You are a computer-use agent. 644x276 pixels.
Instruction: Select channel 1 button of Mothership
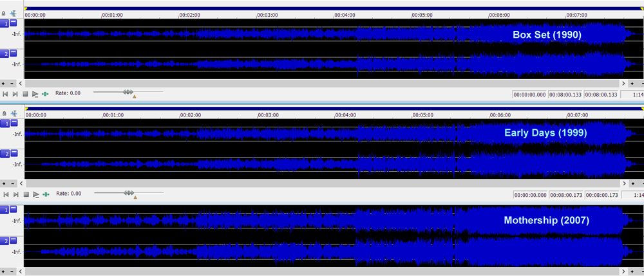tap(5, 210)
